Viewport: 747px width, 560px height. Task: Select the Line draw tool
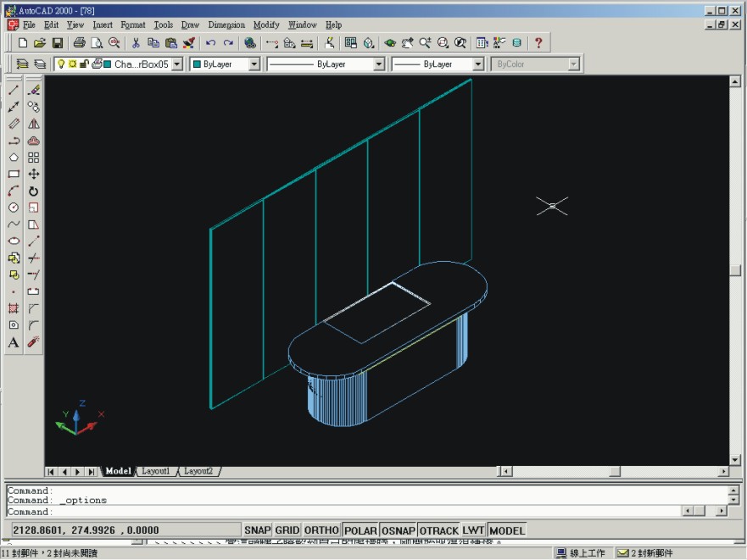point(14,90)
